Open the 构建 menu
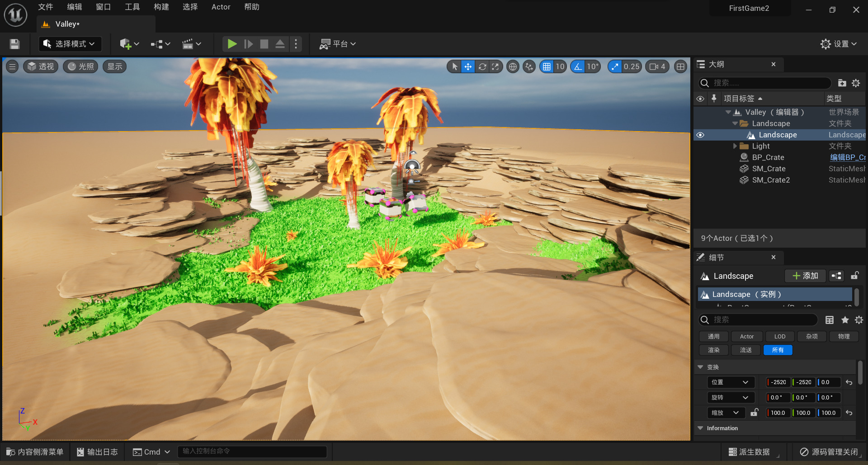 [x=161, y=7]
